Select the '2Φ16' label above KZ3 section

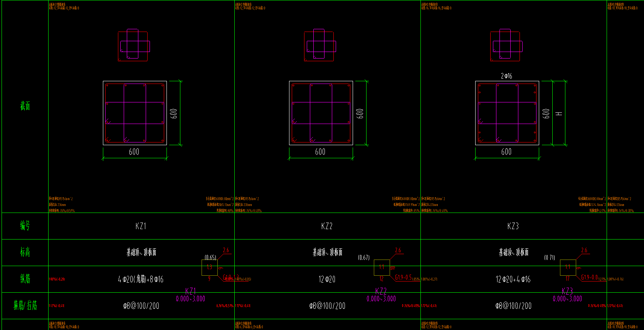pos(506,76)
